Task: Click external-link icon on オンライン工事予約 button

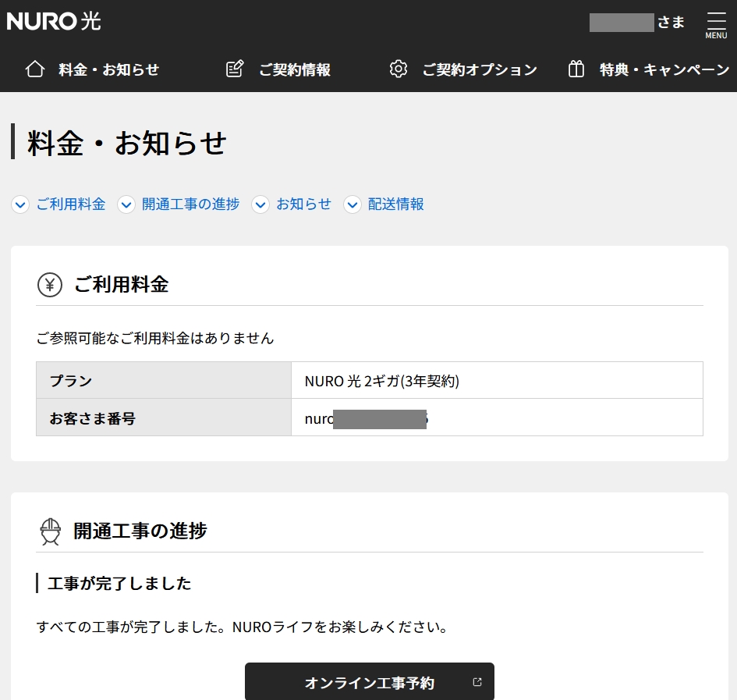Action: [x=477, y=682]
